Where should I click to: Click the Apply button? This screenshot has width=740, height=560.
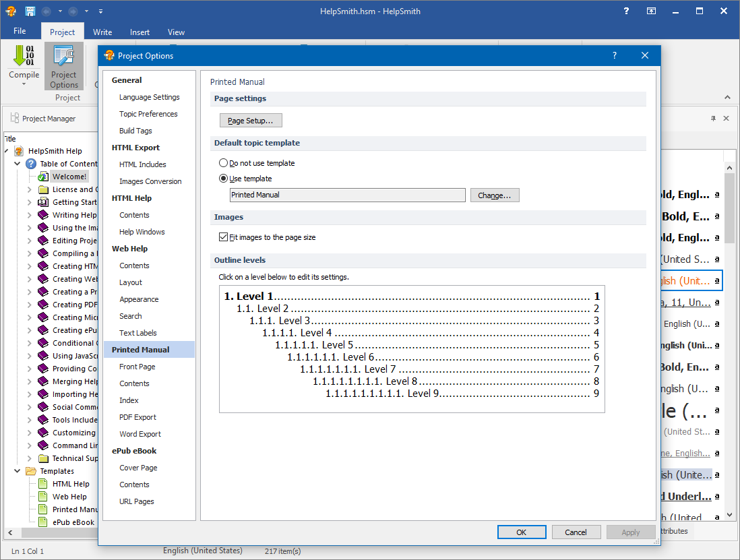coord(631,532)
